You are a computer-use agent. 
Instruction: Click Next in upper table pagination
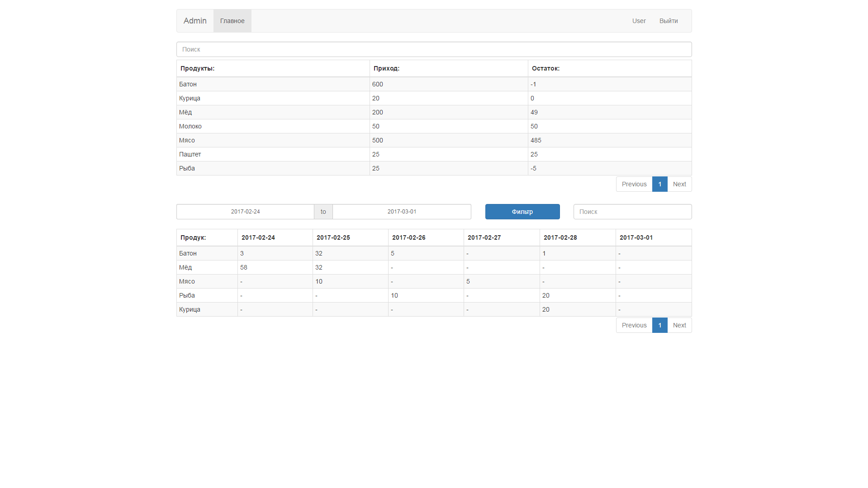679,184
